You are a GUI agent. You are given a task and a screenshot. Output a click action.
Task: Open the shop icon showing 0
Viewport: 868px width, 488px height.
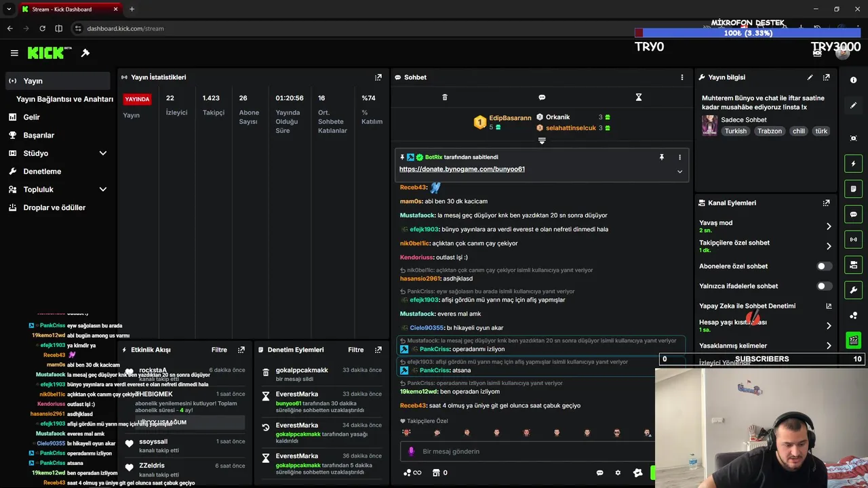pyautogui.click(x=439, y=472)
